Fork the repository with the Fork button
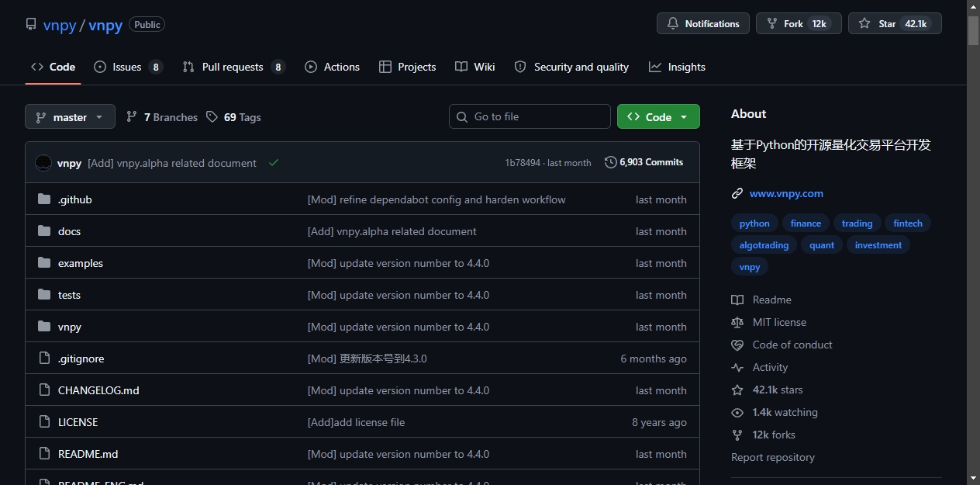 (x=799, y=24)
